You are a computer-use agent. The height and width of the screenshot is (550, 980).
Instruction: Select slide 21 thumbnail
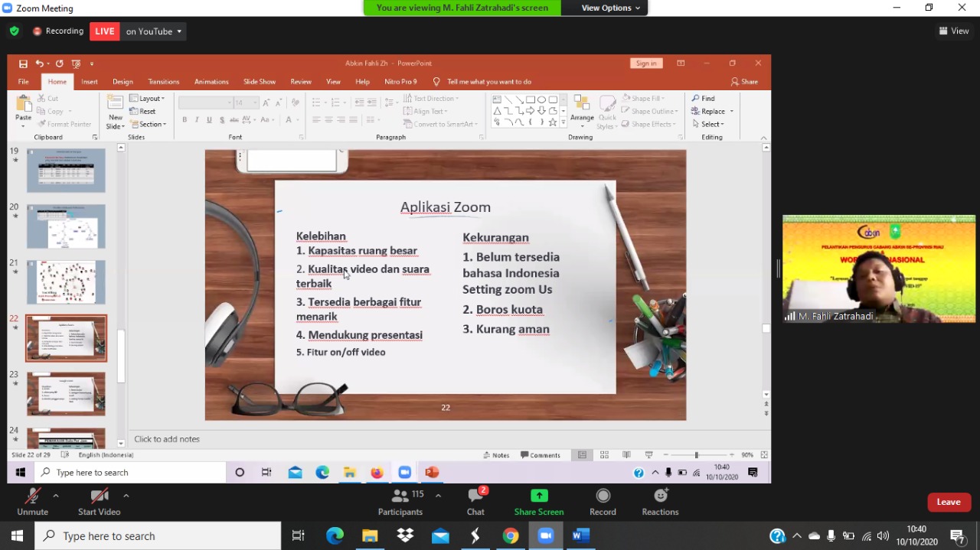tap(66, 282)
